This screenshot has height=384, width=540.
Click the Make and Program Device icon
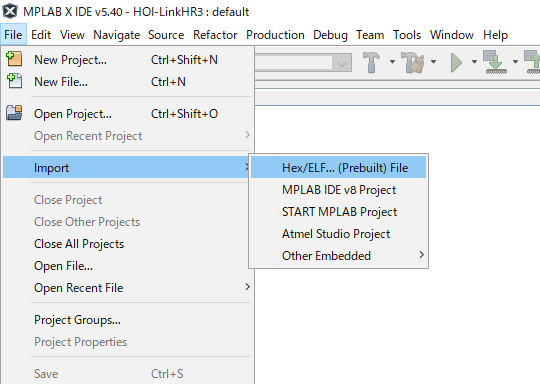tap(495, 62)
